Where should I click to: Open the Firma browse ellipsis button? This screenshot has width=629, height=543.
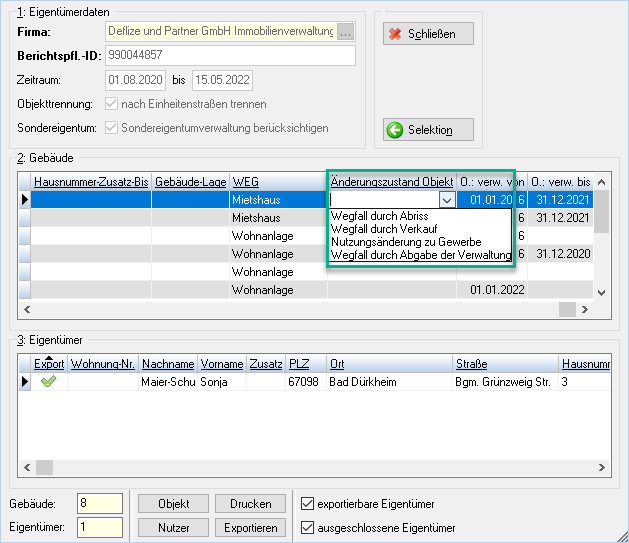[x=345, y=31]
